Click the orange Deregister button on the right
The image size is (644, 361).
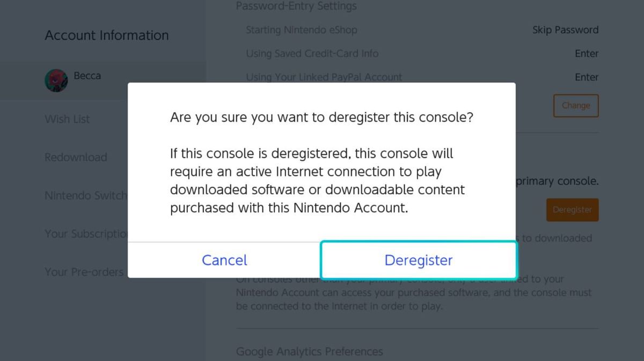(572, 210)
